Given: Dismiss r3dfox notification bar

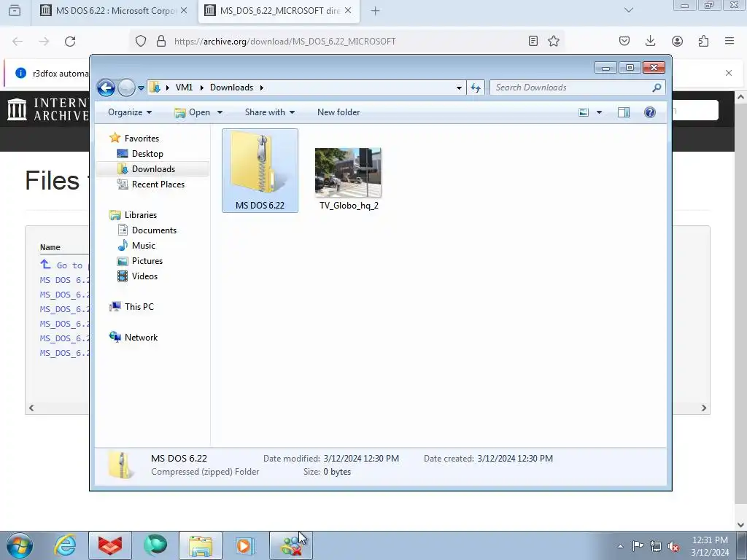Looking at the screenshot, I should click(x=729, y=73).
